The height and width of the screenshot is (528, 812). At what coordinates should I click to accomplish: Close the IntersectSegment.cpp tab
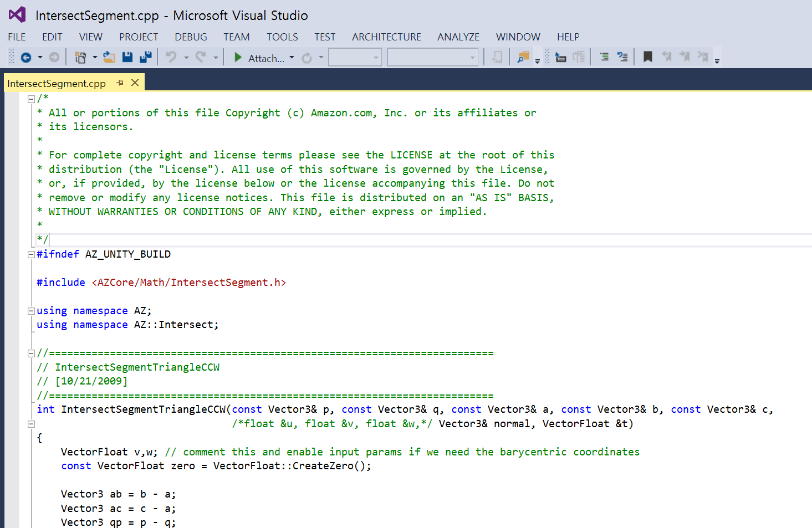pos(135,83)
